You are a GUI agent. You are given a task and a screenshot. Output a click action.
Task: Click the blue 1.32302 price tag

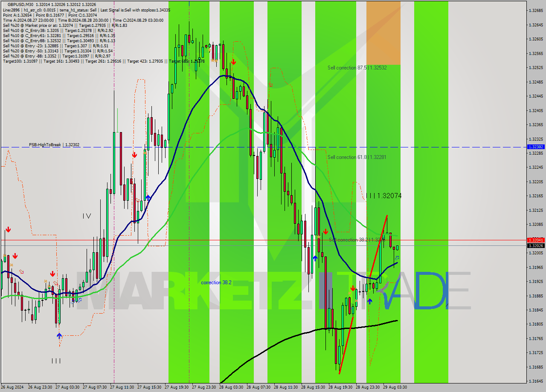(x=536, y=147)
